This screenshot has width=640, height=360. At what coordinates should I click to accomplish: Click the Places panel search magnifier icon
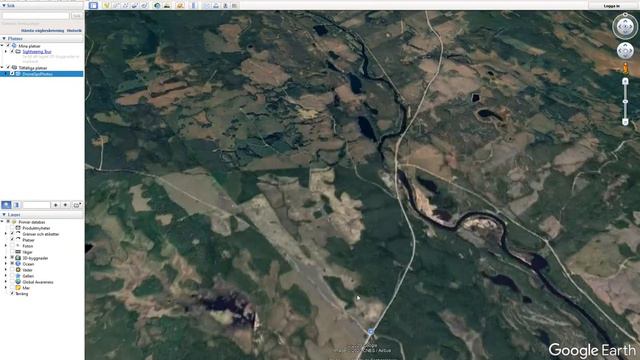pos(6,205)
